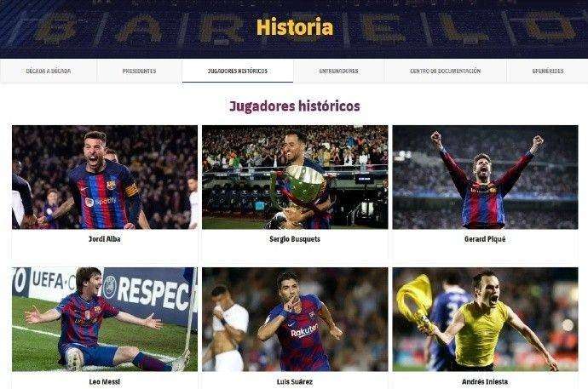588x389 pixels.
Task: Select the Jugadores Históricos tab
Action: (238, 71)
